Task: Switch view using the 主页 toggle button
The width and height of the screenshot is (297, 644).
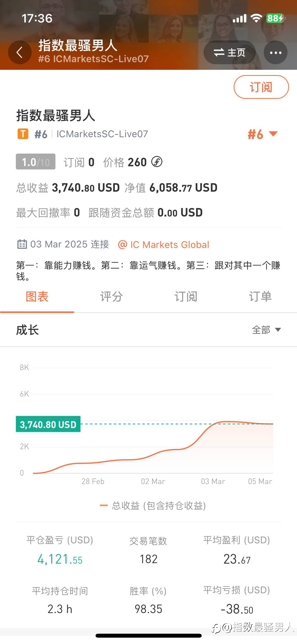Action: pyautogui.click(x=229, y=52)
